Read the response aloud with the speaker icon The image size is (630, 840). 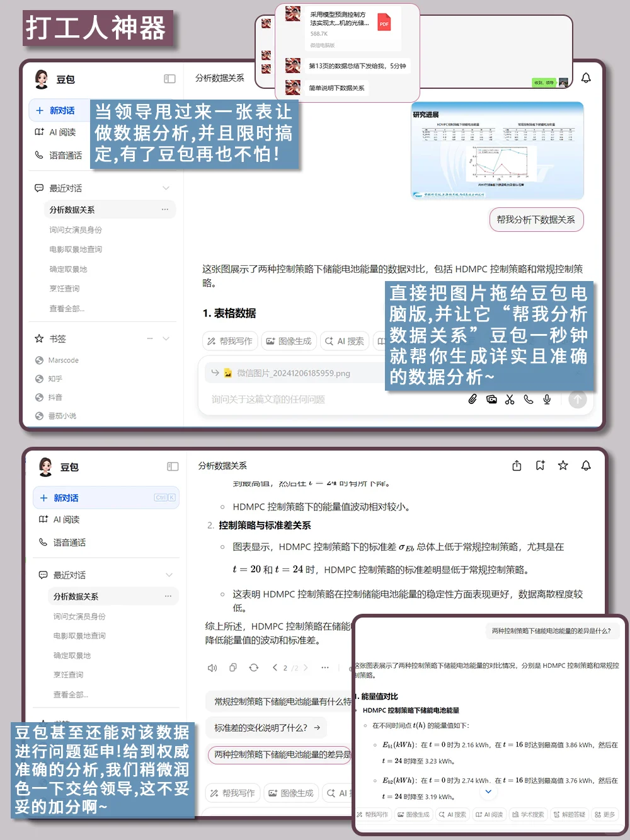[x=212, y=667]
